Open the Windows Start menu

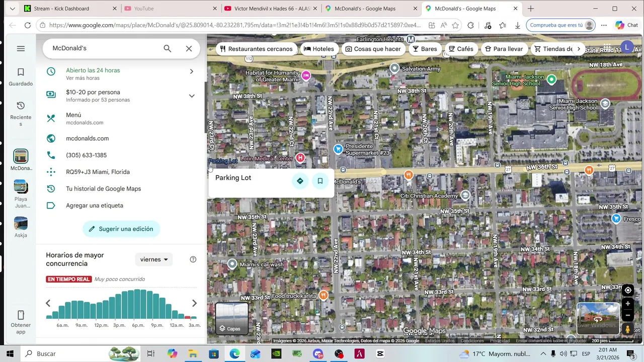[10, 353]
